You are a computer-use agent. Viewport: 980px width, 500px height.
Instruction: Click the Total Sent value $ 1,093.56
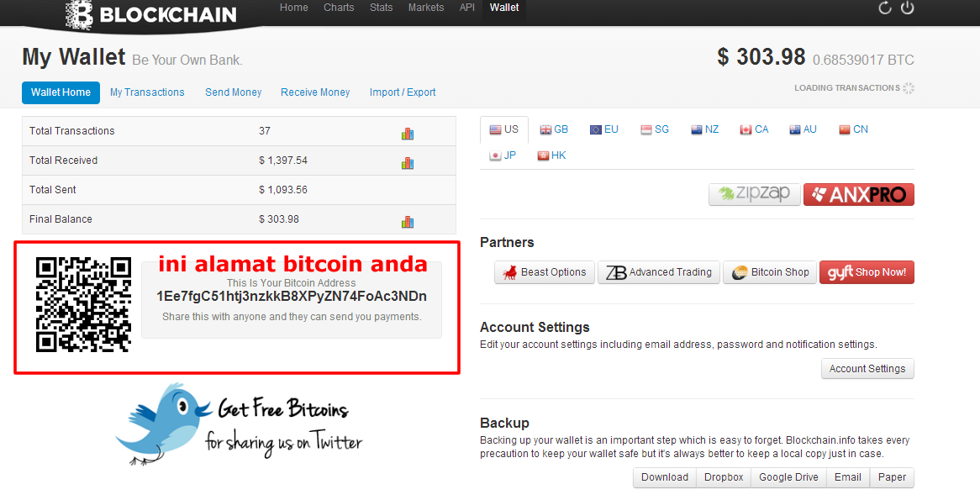[x=283, y=190]
